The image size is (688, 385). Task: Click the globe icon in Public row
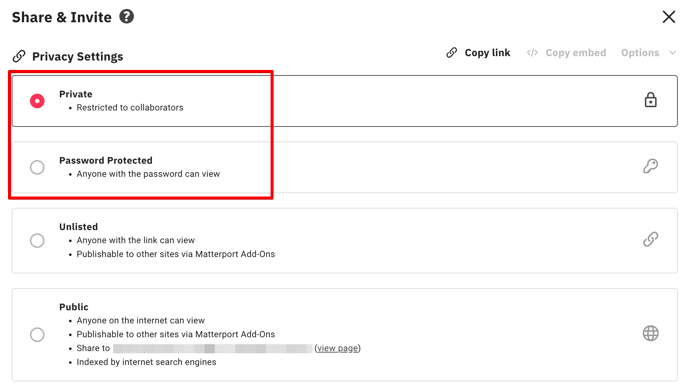coord(650,334)
